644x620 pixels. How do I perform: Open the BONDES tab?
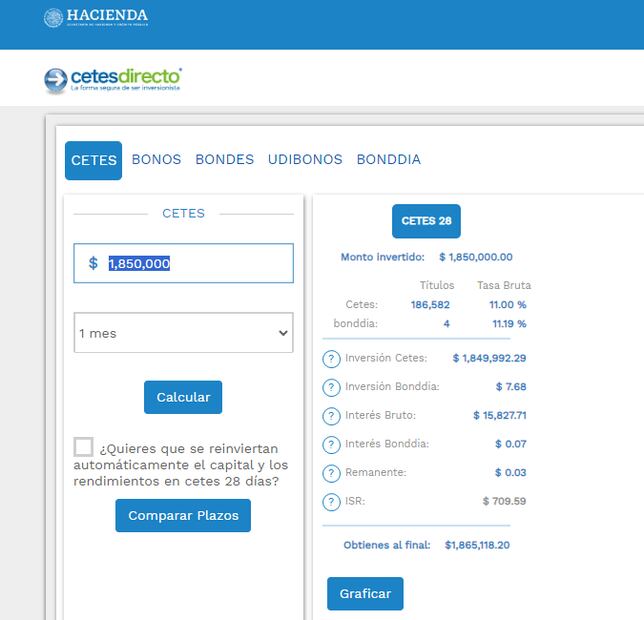click(x=224, y=160)
